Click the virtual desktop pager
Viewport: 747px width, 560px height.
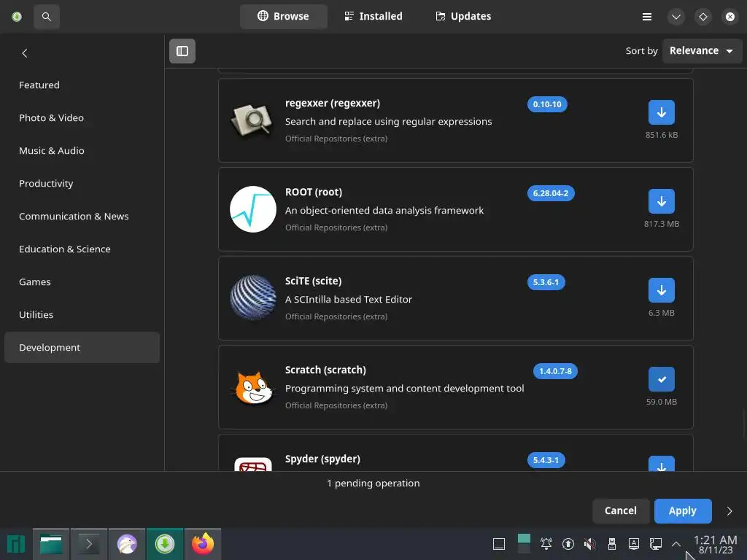click(524, 544)
